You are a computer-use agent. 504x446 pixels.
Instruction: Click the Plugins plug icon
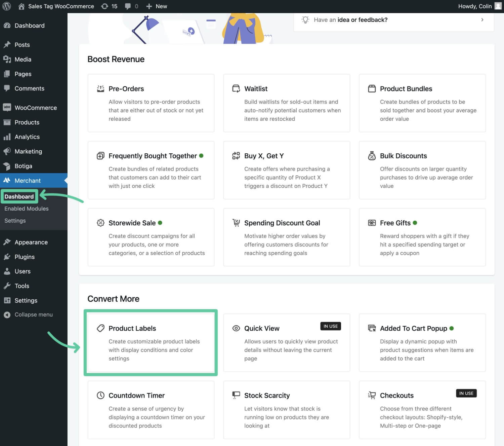click(7, 257)
